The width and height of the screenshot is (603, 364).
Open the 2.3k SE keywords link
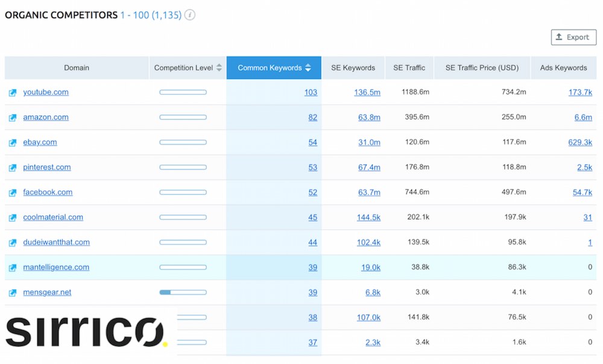pos(373,342)
